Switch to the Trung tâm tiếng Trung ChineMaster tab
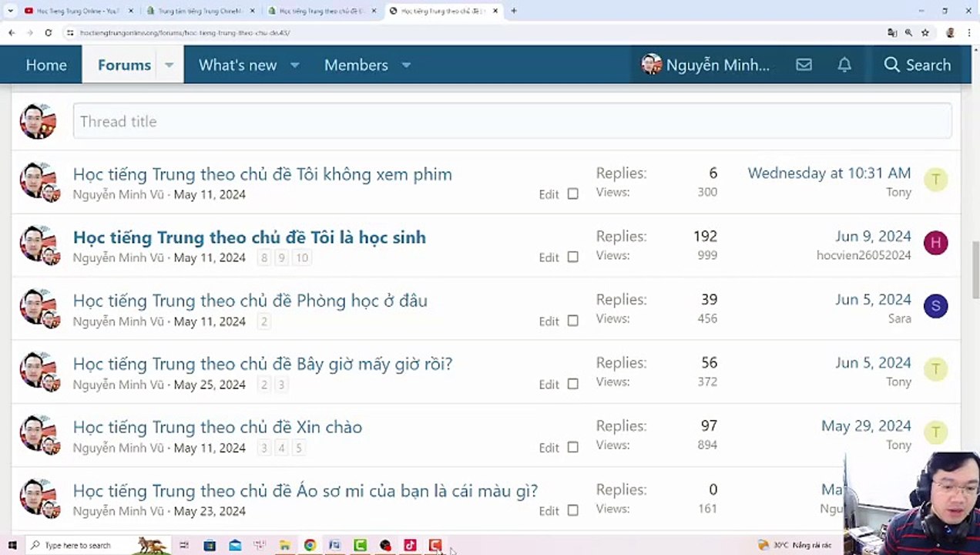The image size is (980, 555). tap(200, 11)
